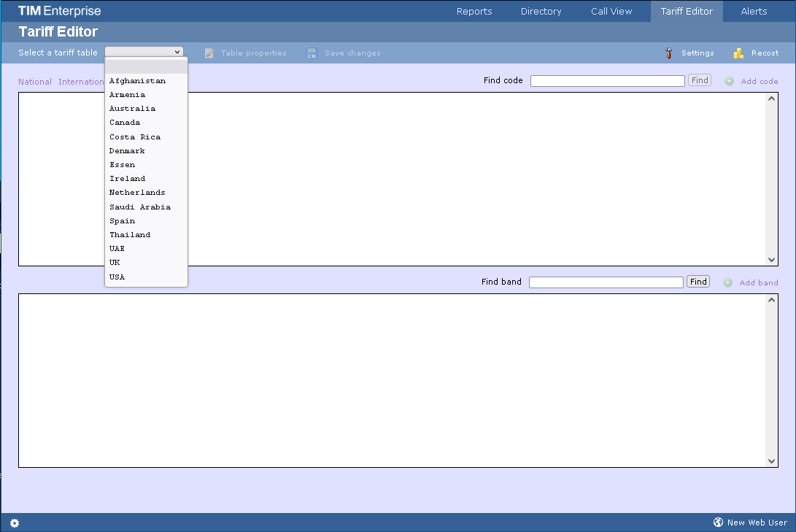Open the Alerts section

(754, 11)
